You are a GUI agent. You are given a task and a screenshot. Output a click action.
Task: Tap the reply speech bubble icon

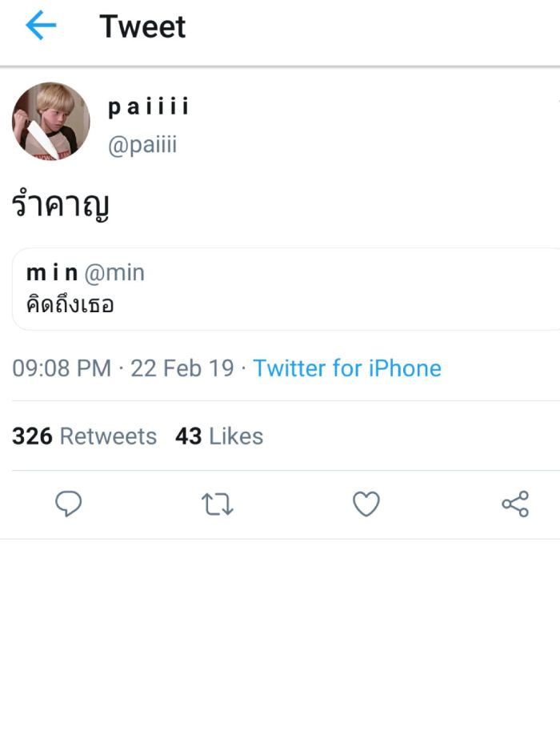69,504
